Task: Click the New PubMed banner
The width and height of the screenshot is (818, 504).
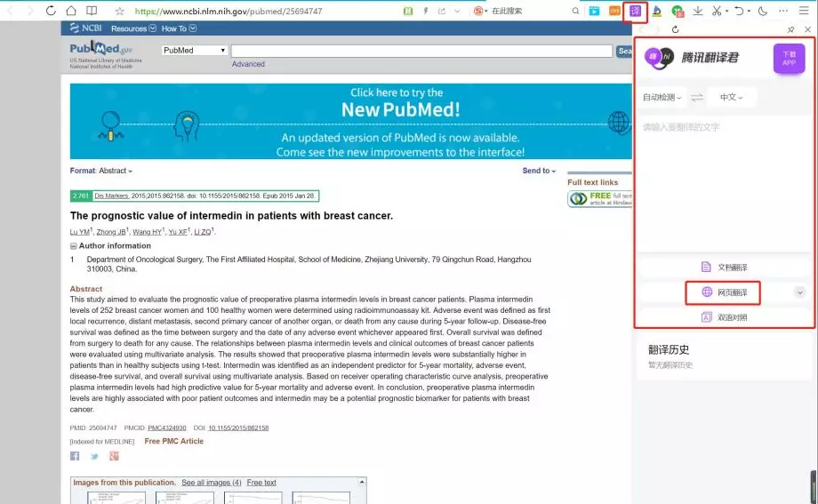Action: pos(350,122)
